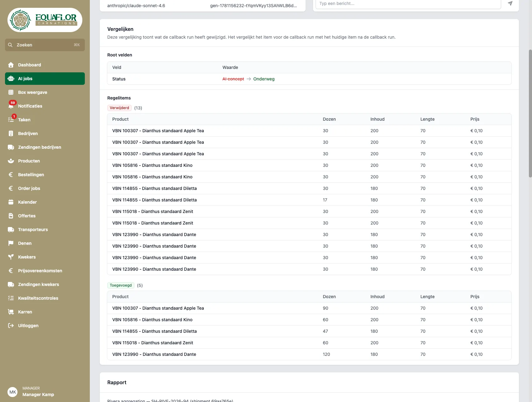The width and height of the screenshot is (532, 402).
Task: Click the Bedrijven building icon
Action: [x=11, y=133]
